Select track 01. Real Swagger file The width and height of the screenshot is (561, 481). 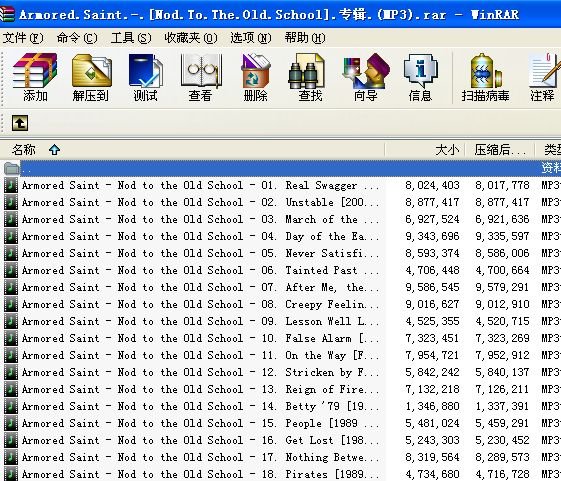[280, 185]
